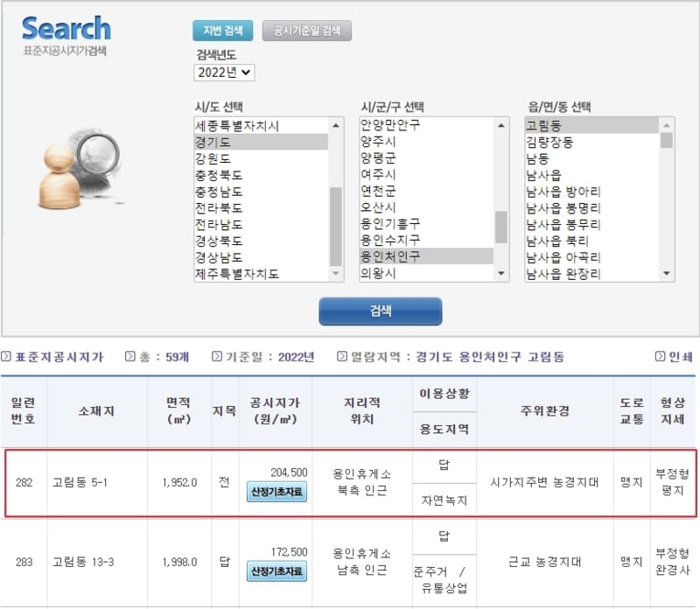Click the Search logo heading

[66, 28]
